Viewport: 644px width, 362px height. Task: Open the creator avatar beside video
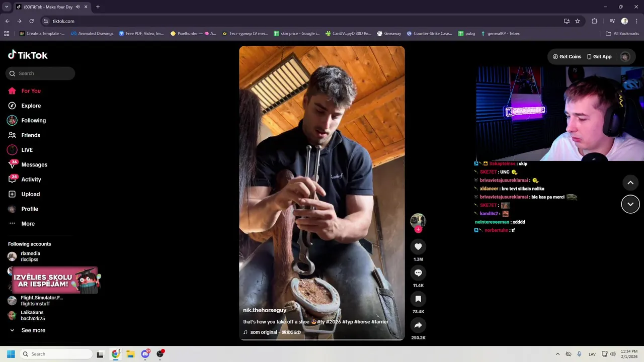point(418,220)
